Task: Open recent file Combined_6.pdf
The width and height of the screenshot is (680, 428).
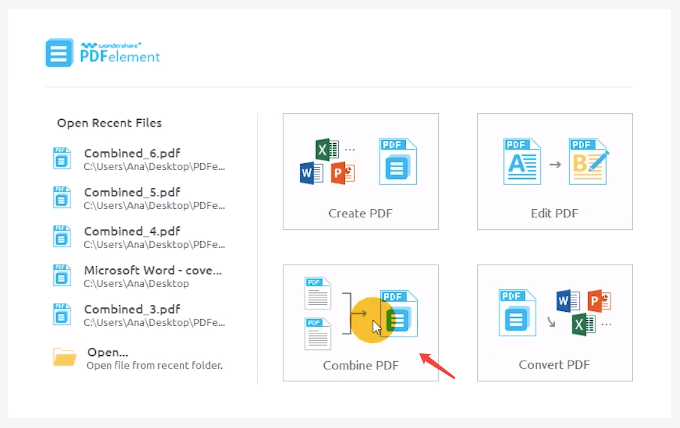Action: point(132,153)
